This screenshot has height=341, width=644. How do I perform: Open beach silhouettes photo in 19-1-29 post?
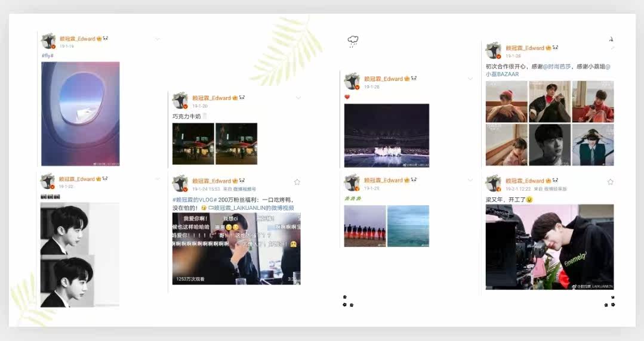click(365, 226)
